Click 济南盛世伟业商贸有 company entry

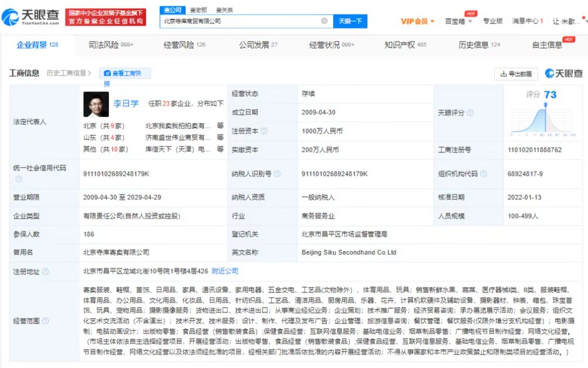tap(178, 137)
